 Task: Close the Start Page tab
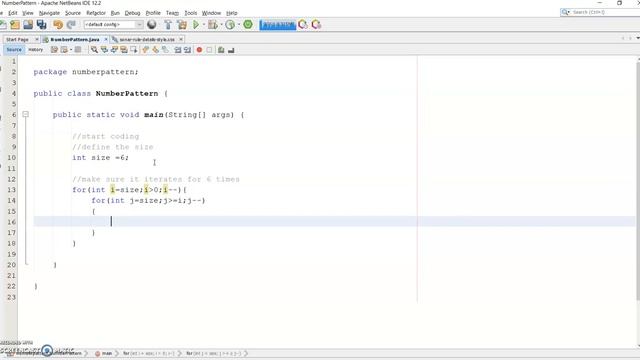tap(36, 39)
